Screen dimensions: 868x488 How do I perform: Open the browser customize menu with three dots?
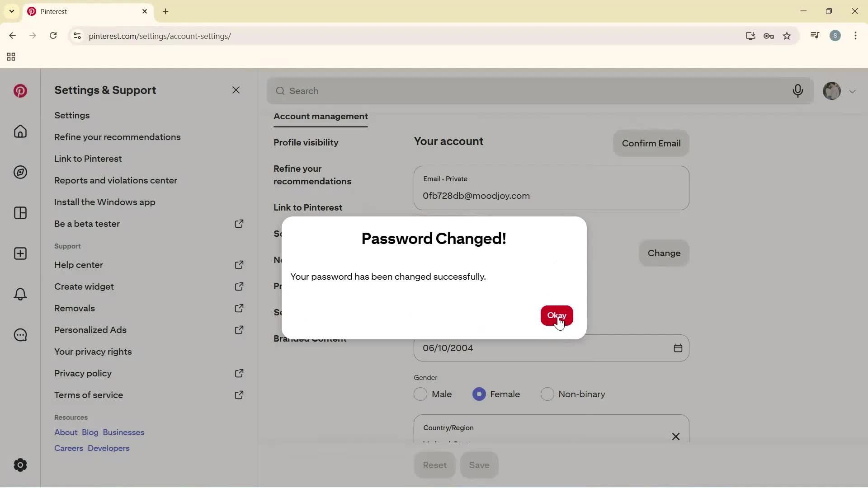pos(856,36)
